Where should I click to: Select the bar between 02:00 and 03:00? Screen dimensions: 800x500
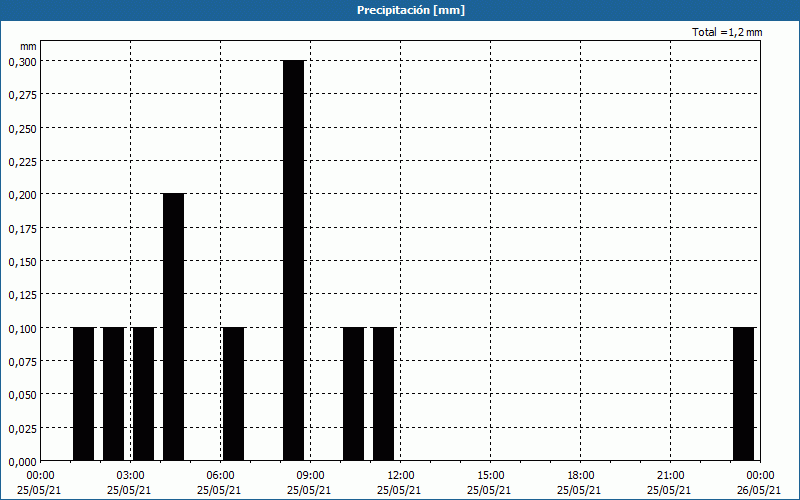coord(114,394)
